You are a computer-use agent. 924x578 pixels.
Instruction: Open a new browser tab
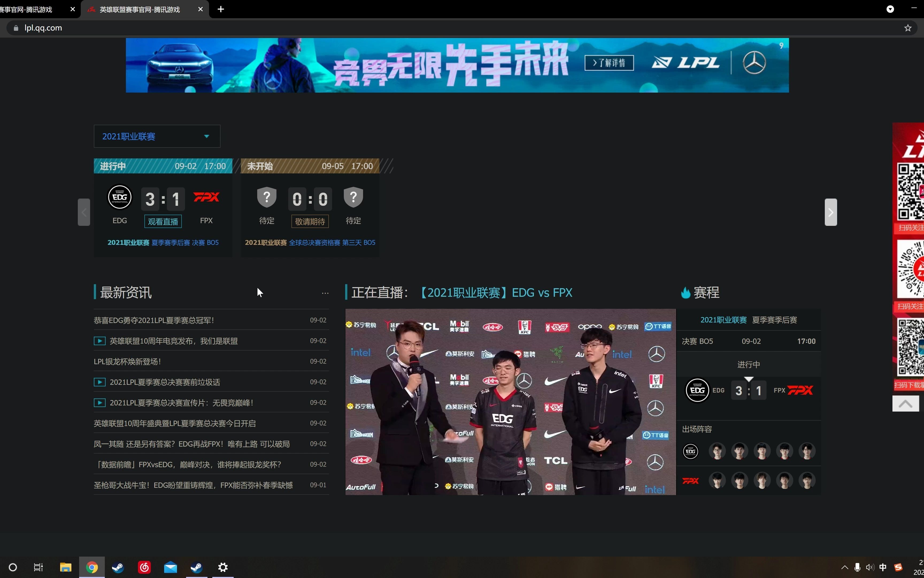tap(221, 9)
